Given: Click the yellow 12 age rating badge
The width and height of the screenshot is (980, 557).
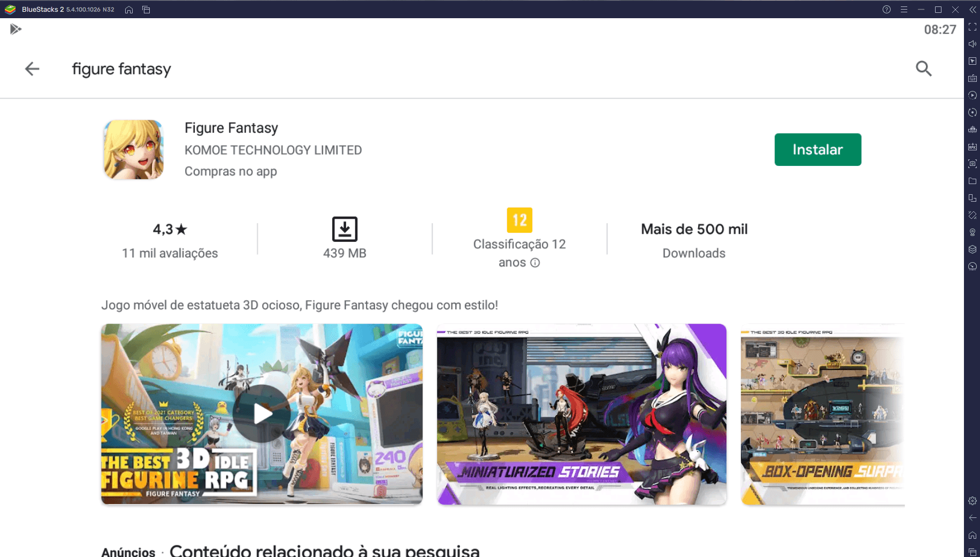Looking at the screenshot, I should 519,220.
